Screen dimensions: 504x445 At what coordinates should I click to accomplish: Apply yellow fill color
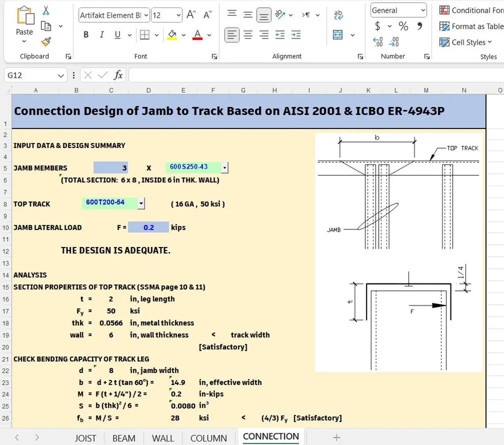tap(172, 35)
